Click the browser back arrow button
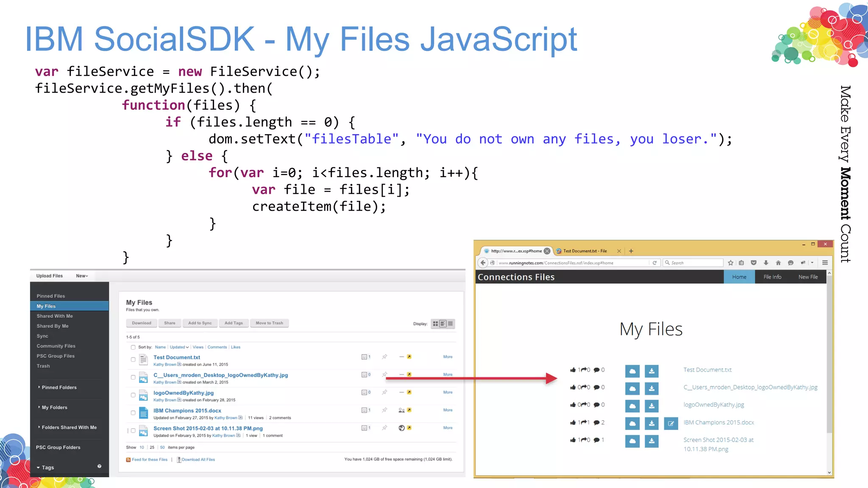 [x=483, y=263]
